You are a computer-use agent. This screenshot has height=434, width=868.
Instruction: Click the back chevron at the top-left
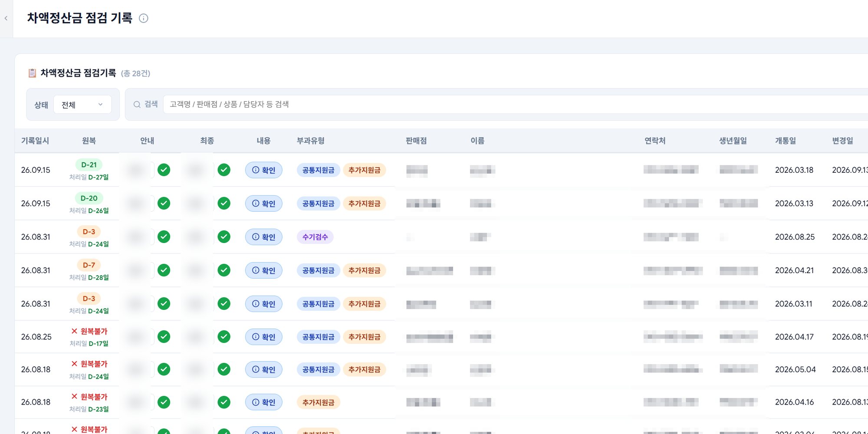point(6,18)
